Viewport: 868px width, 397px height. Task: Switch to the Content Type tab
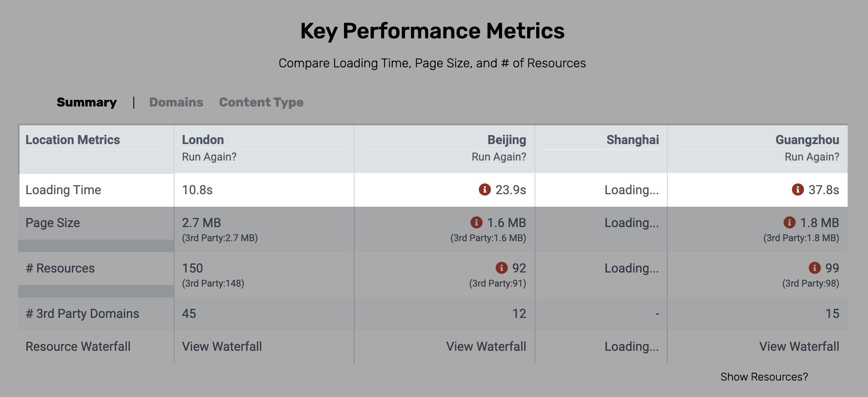(x=261, y=102)
